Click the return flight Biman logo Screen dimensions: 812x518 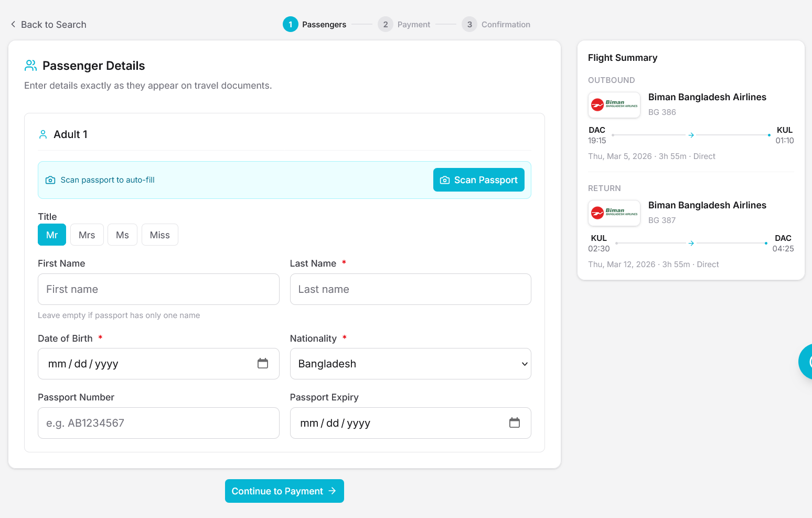[x=614, y=213]
